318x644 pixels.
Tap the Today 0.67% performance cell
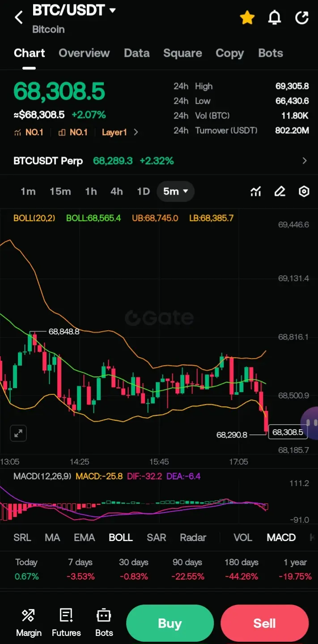click(x=26, y=569)
